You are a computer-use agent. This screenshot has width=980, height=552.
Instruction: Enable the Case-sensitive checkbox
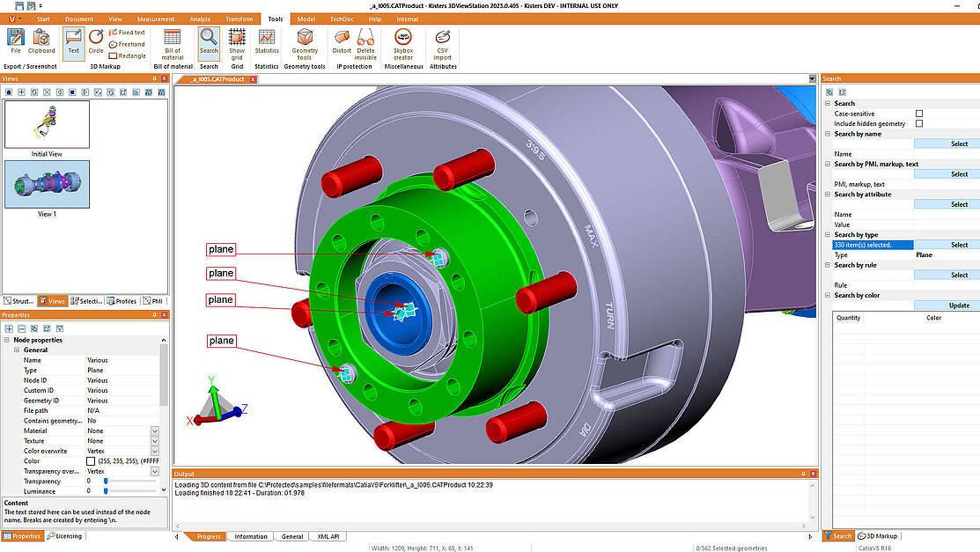pyautogui.click(x=919, y=114)
